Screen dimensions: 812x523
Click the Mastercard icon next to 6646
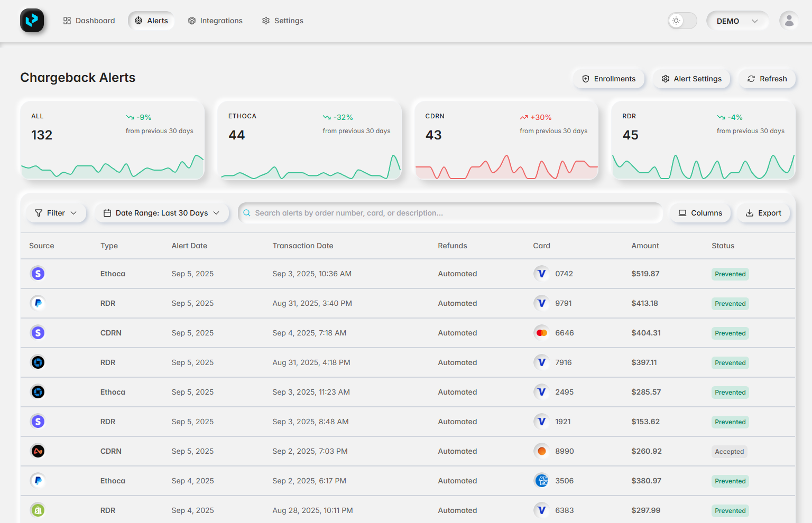coord(541,333)
